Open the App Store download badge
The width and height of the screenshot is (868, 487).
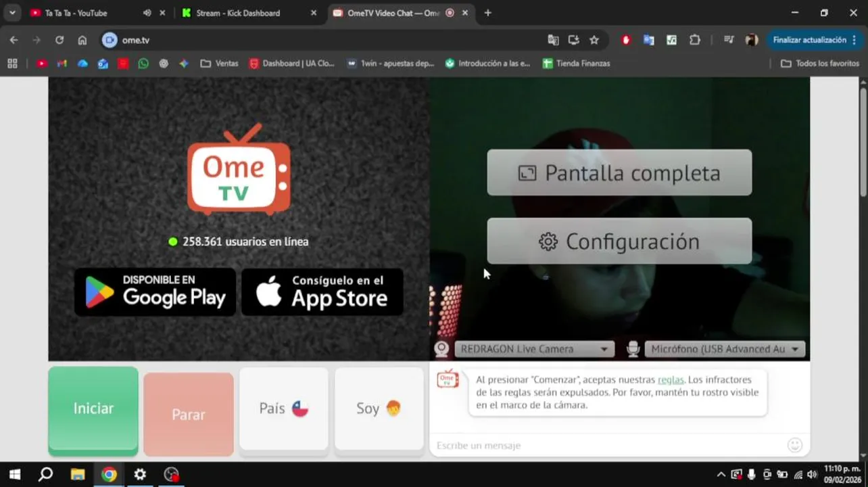point(322,292)
